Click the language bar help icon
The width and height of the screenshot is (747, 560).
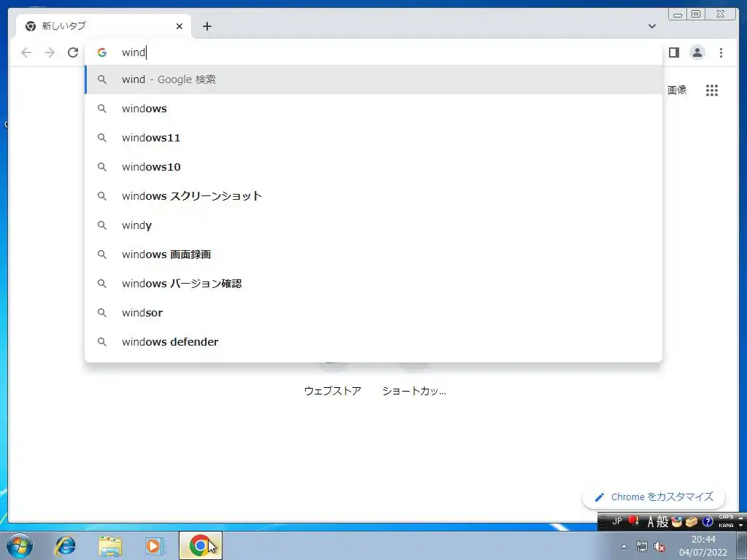click(x=707, y=521)
